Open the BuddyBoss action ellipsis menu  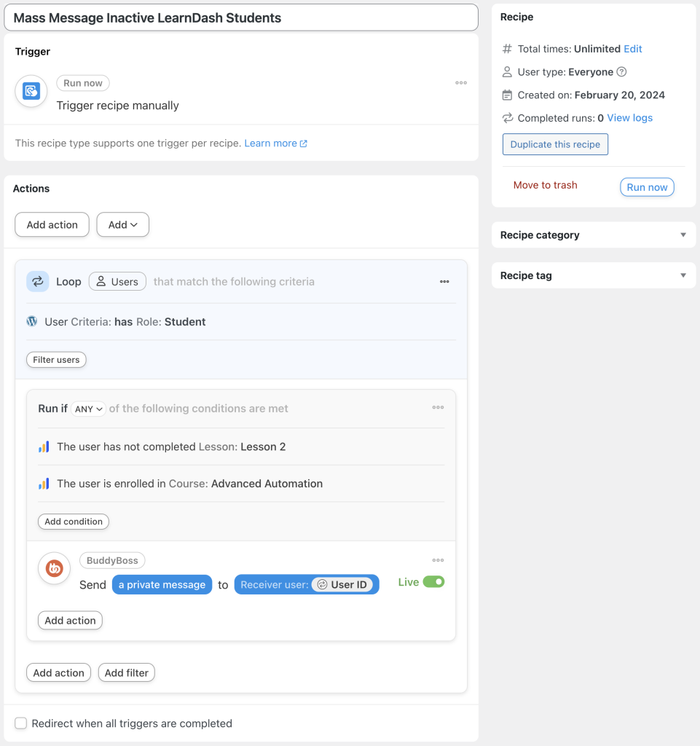tap(438, 559)
